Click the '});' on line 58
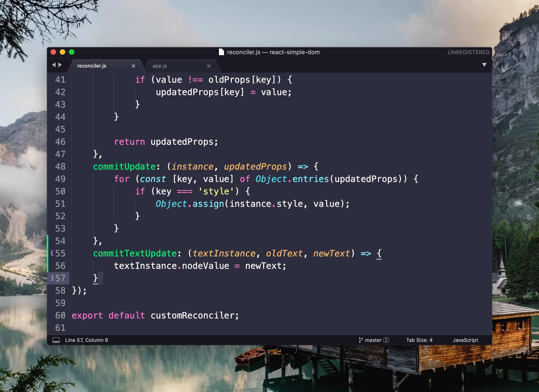Image resolution: width=539 pixels, height=392 pixels. point(79,290)
